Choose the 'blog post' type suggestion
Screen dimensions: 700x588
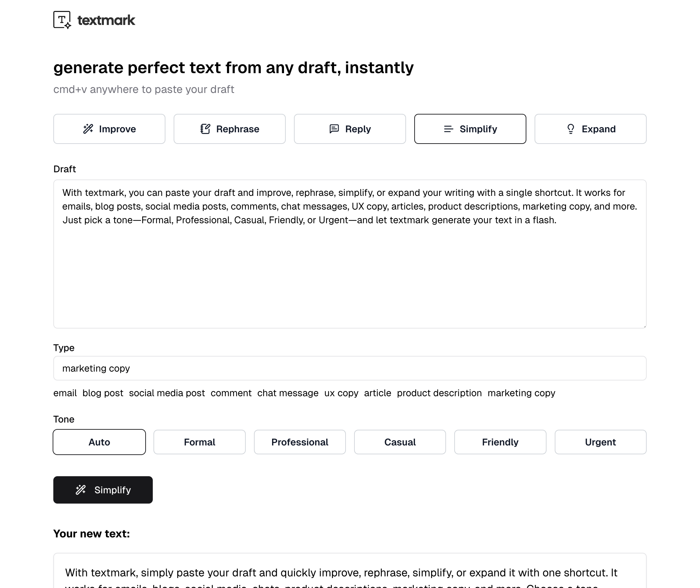(x=103, y=393)
